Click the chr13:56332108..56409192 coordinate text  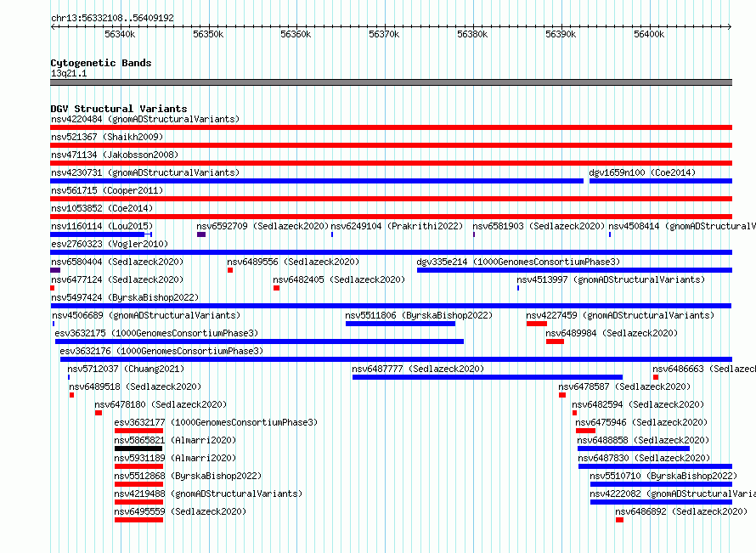click(112, 18)
